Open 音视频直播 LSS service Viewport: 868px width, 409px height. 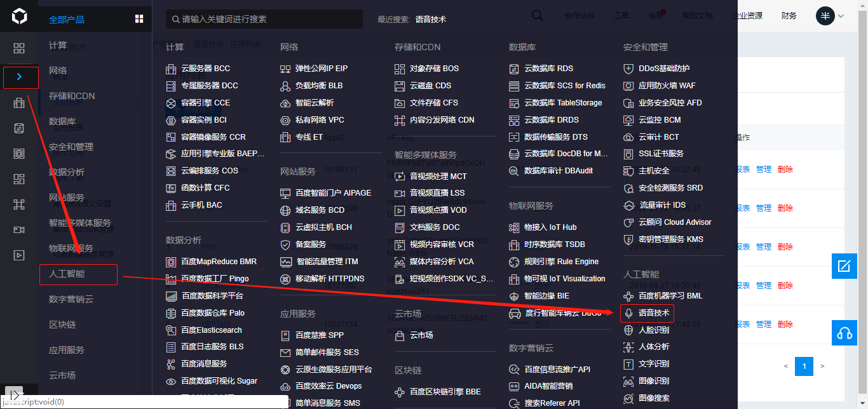click(430, 192)
